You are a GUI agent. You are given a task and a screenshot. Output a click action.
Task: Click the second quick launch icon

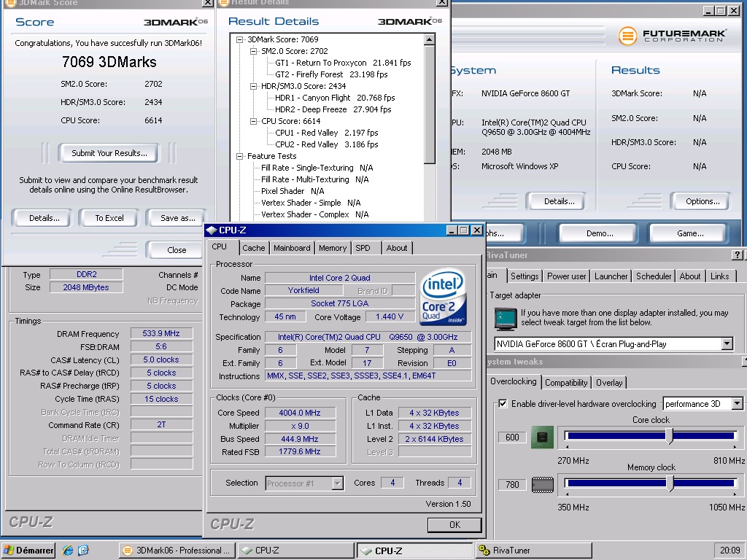(x=83, y=551)
